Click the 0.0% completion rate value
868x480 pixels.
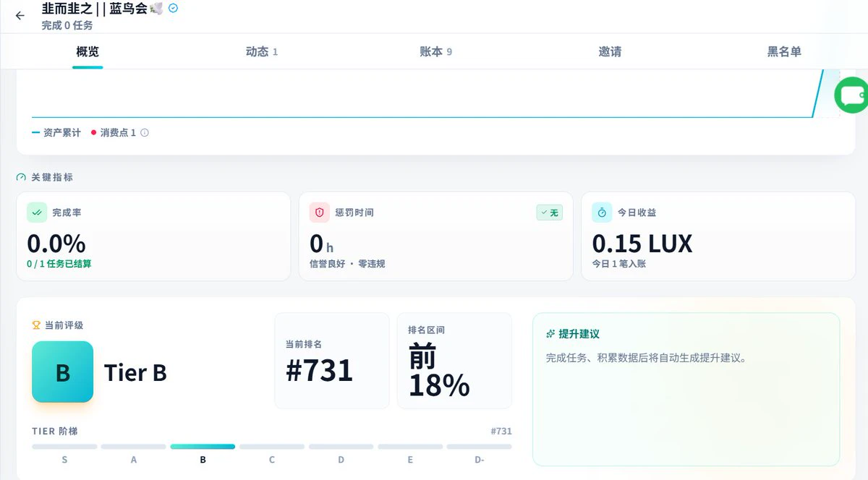point(56,244)
